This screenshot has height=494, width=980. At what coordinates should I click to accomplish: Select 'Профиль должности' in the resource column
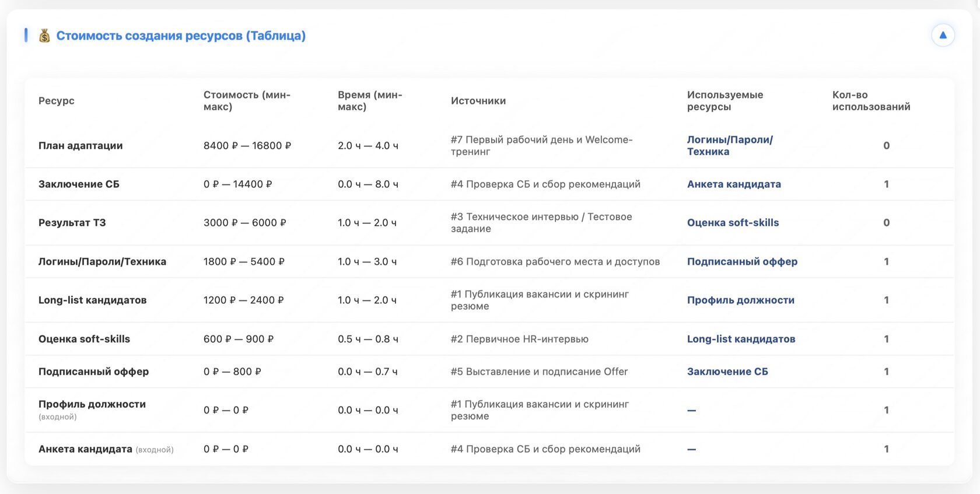click(92, 404)
